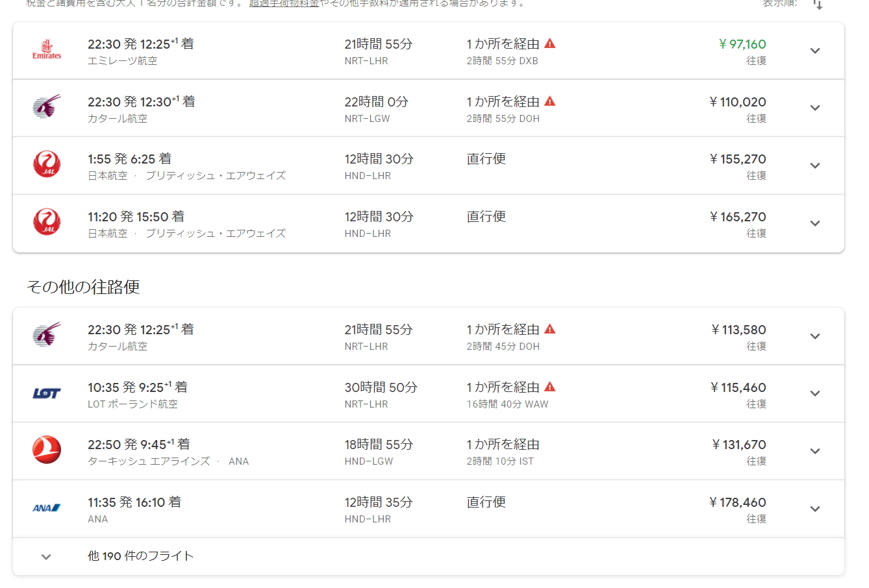Expand the ANA ¥178,460 flight details

[x=815, y=509]
